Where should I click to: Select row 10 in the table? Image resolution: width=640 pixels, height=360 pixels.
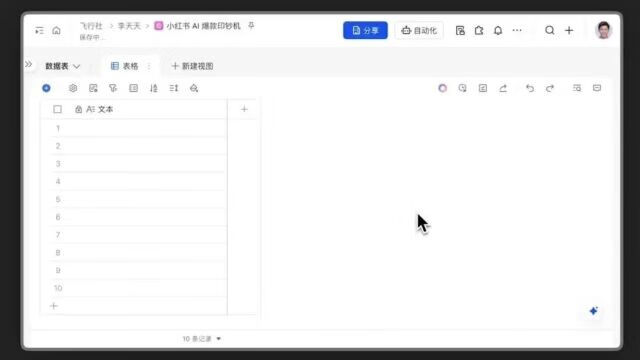tap(58, 288)
